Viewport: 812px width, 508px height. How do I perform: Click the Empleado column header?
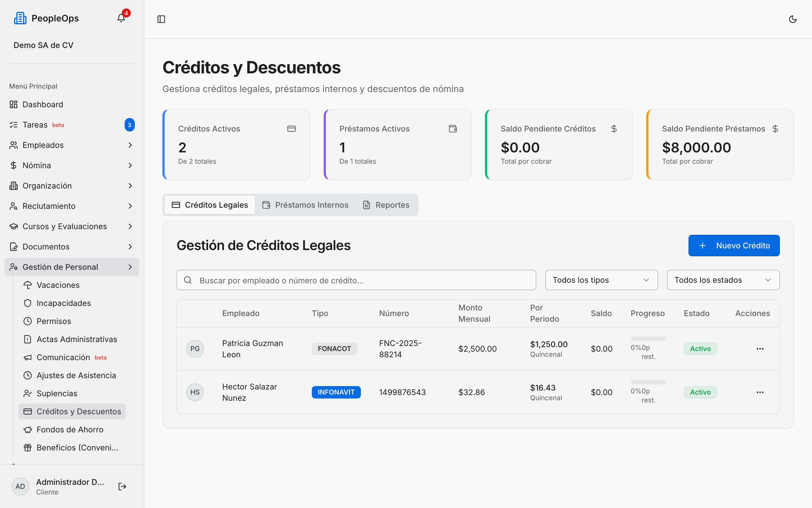240,313
